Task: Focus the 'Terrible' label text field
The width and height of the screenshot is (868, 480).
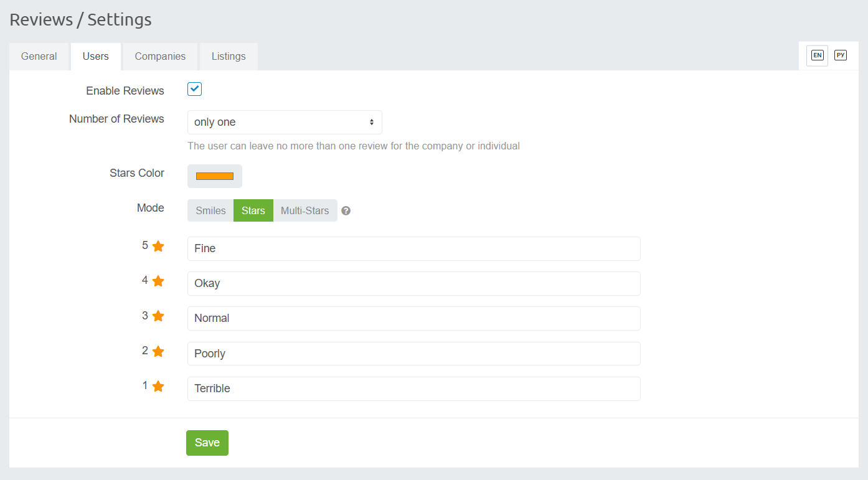Action: point(413,388)
